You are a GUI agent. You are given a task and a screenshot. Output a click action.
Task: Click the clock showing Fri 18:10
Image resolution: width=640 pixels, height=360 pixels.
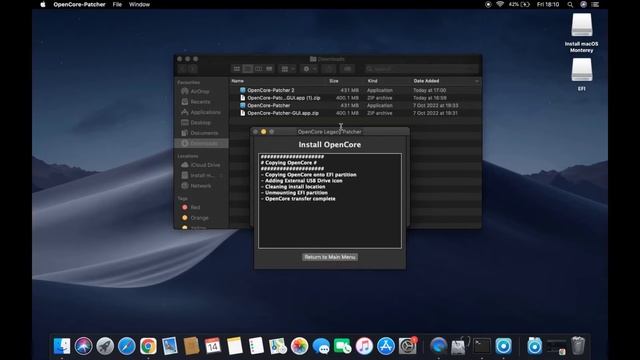[548, 4]
